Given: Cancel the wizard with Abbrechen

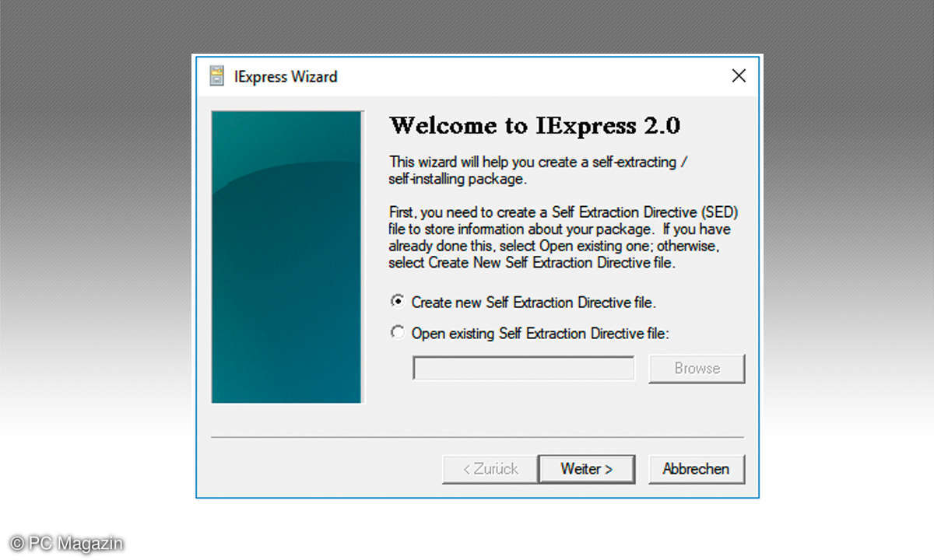Looking at the screenshot, I should (x=696, y=469).
